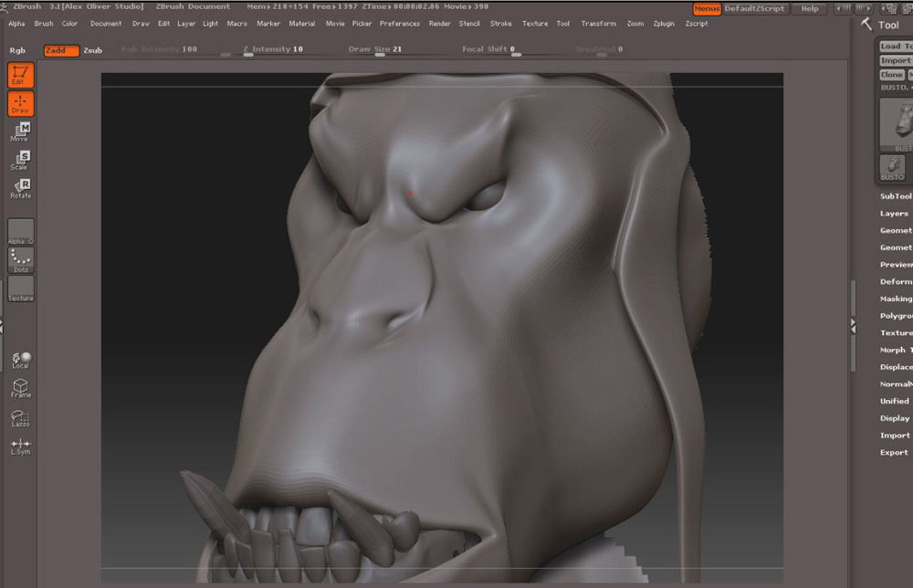
Task: Toggle the Menus button off
Action: click(x=707, y=8)
